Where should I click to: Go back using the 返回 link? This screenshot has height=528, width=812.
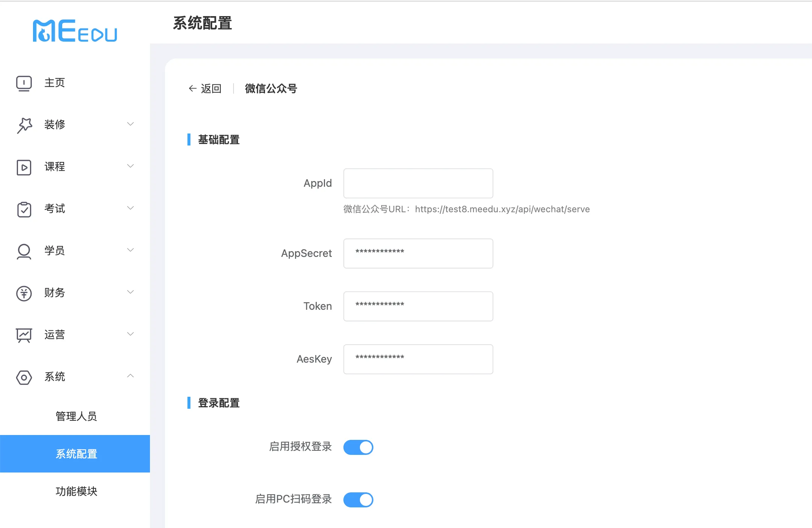(x=205, y=88)
